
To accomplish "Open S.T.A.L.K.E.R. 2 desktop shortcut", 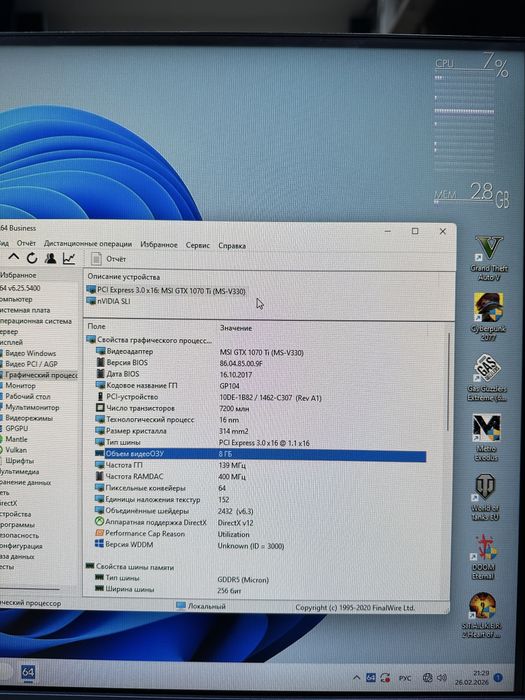I will pos(482,616).
